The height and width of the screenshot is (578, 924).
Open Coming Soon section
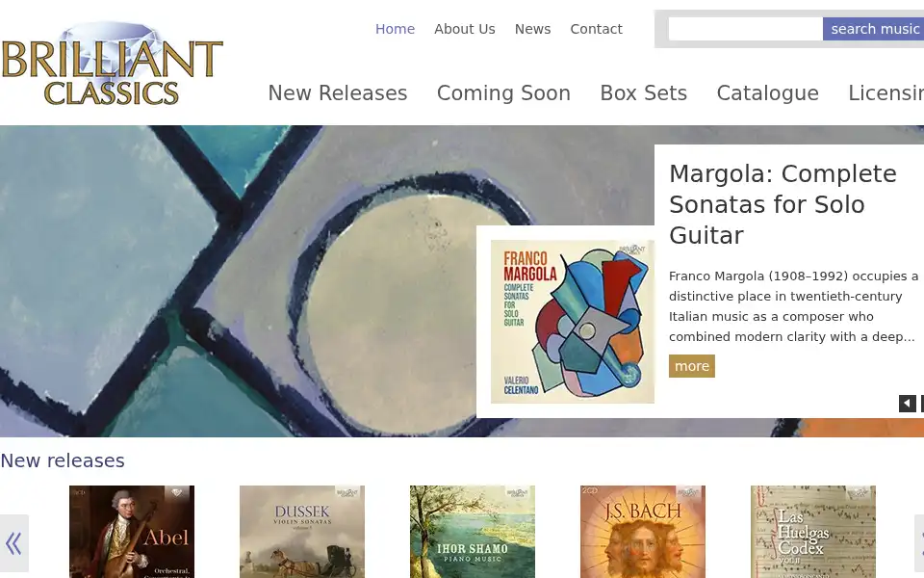pyautogui.click(x=503, y=93)
